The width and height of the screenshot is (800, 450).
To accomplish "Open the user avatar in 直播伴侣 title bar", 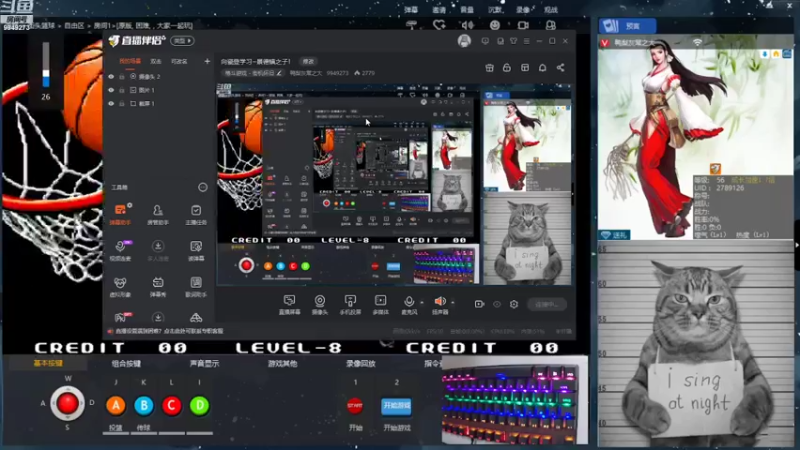I will pyautogui.click(x=464, y=41).
